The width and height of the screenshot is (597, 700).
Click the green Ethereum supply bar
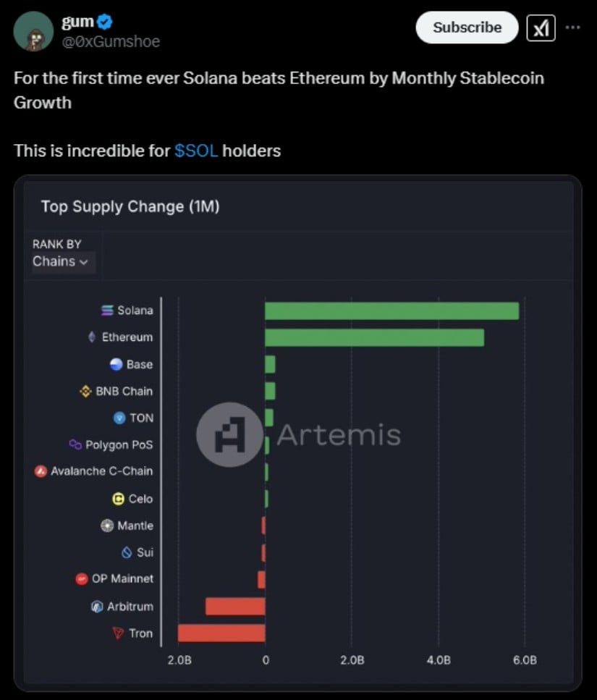[x=374, y=337]
